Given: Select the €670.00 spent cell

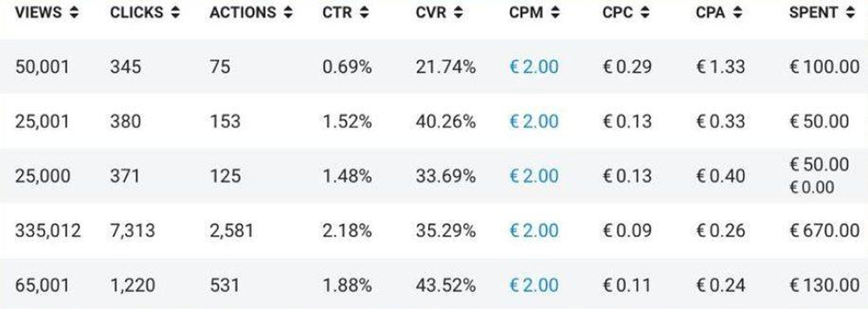Looking at the screenshot, I should tap(824, 231).
